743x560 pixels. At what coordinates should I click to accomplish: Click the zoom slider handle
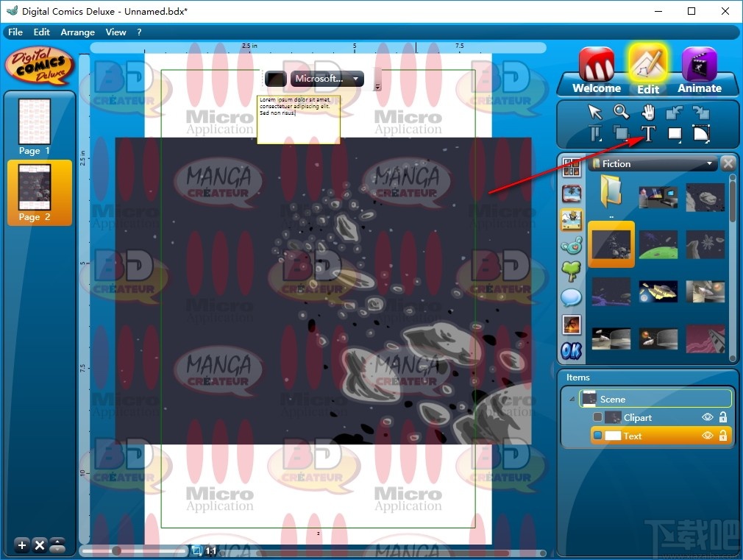click(x=116, y=550)
